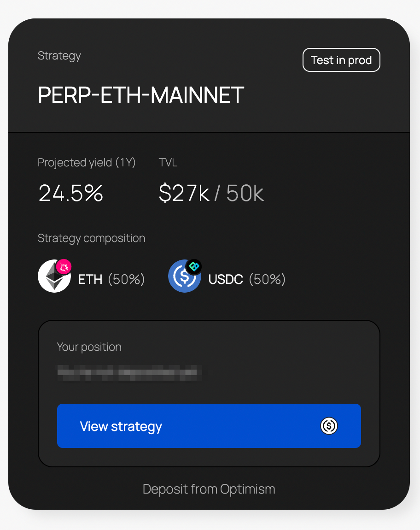
Task: Click the ETH (50%) composition label
Action: 111,279
